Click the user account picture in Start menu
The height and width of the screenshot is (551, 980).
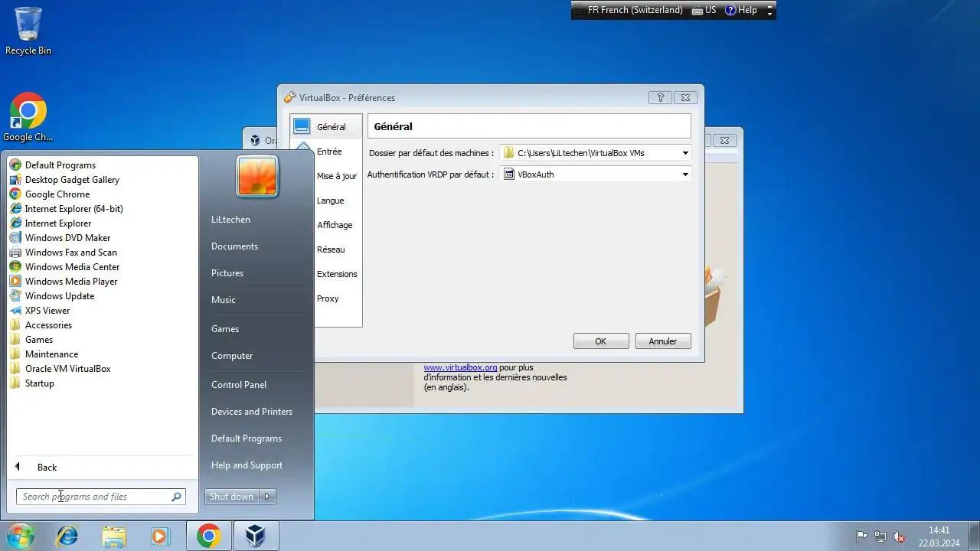(x=257, y=177)
